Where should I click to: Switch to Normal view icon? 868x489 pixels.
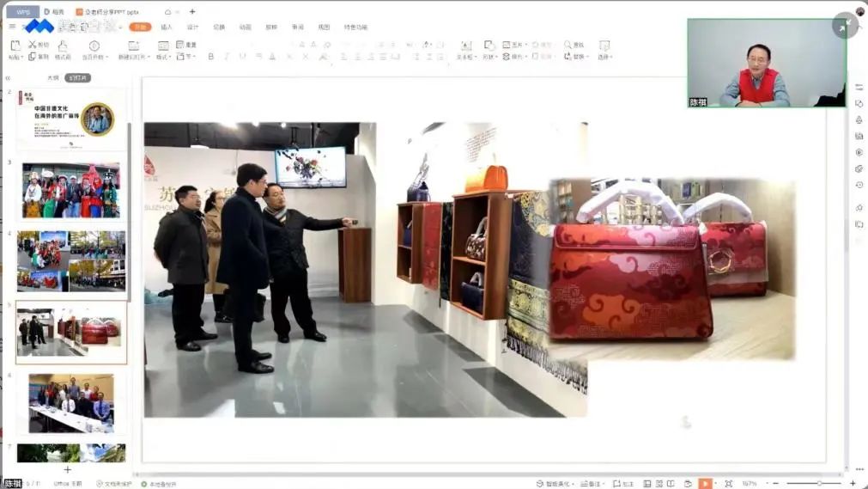647,484
